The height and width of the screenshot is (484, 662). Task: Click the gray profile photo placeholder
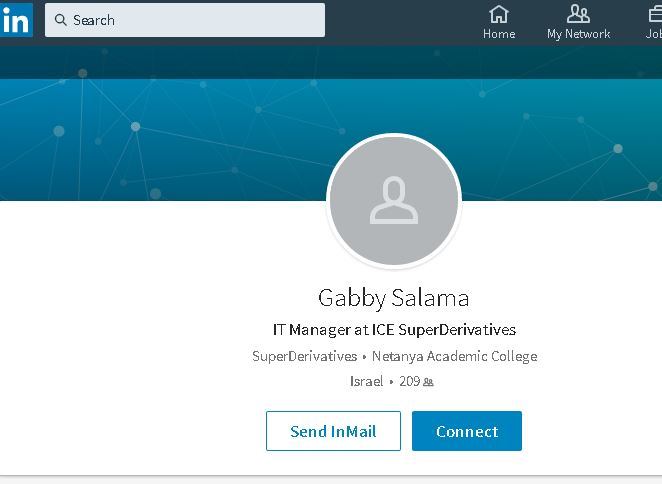(x=394, y=201)
